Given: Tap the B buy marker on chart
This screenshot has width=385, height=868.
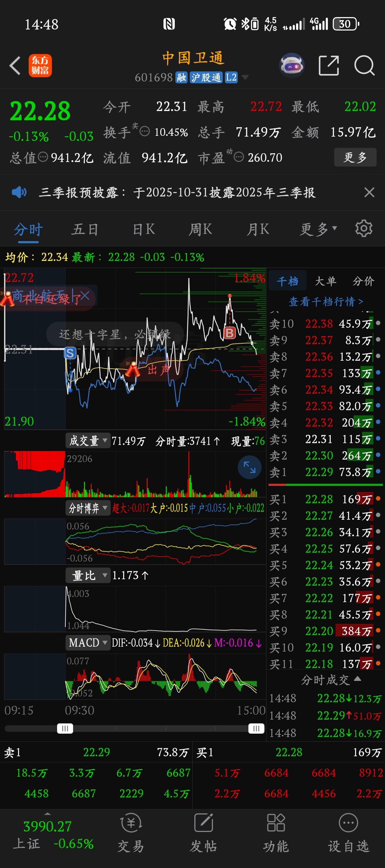Looking at the screenshot, I should point(230,333).
